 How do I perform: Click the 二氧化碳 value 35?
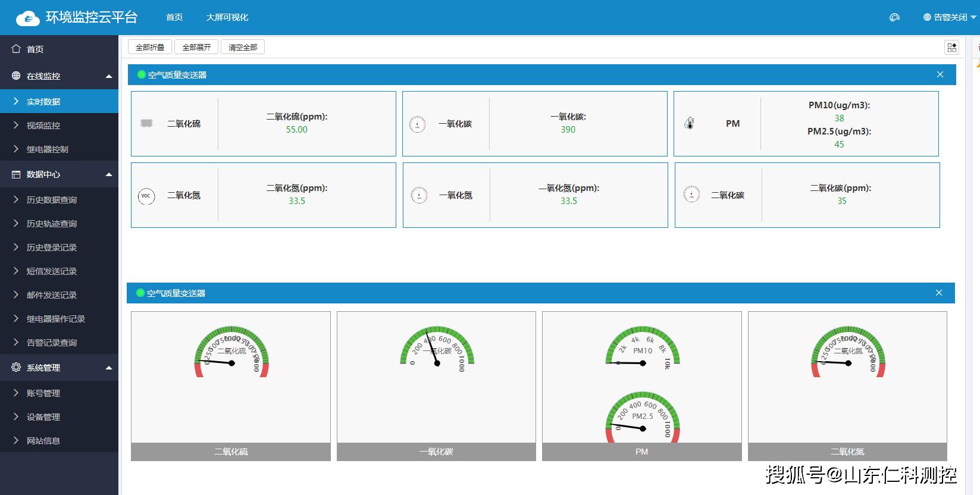tap(842, 200)
